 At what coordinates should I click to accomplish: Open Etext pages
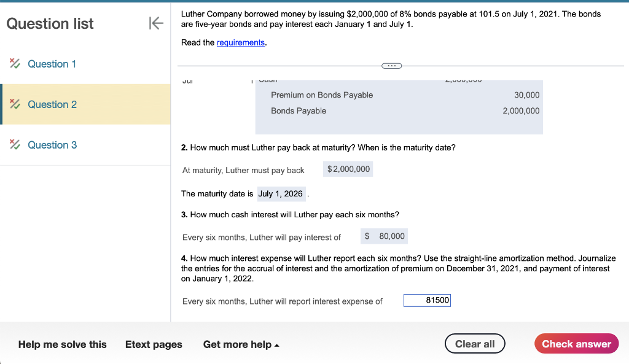[x=154, y=344]
